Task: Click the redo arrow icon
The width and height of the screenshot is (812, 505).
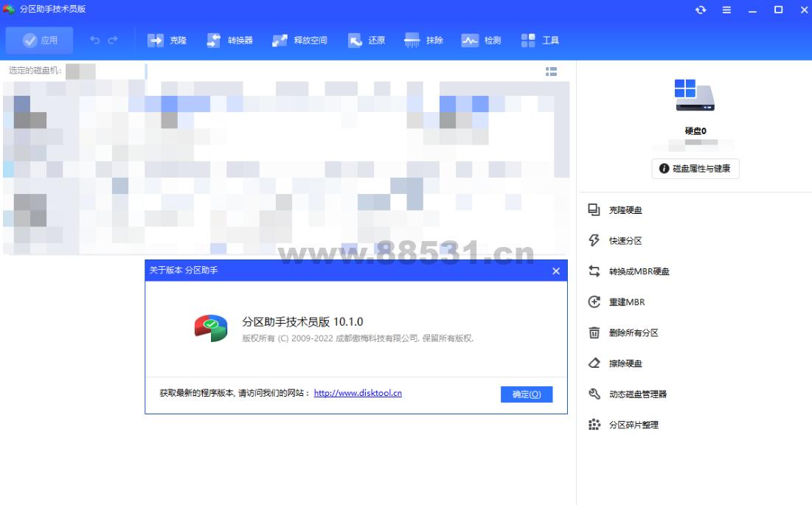Action: coord(113,40)
